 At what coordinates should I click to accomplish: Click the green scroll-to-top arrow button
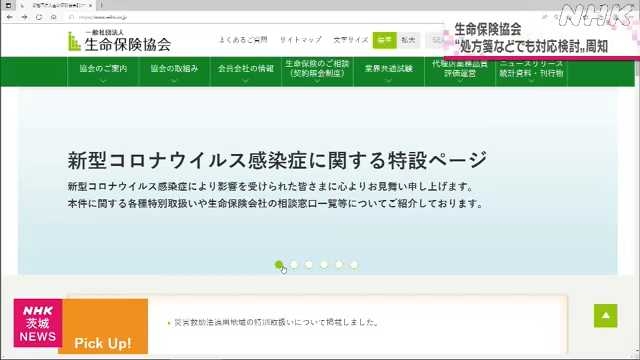(x=605, y=316)
